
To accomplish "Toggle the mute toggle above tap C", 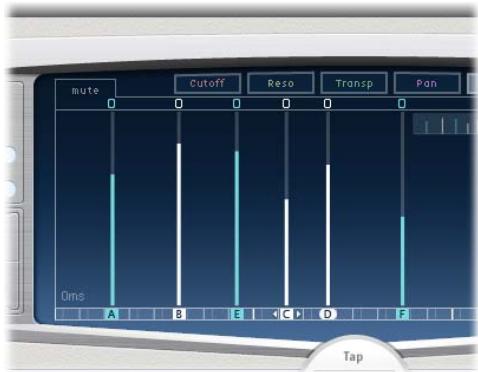I will (x=286, y=104).
